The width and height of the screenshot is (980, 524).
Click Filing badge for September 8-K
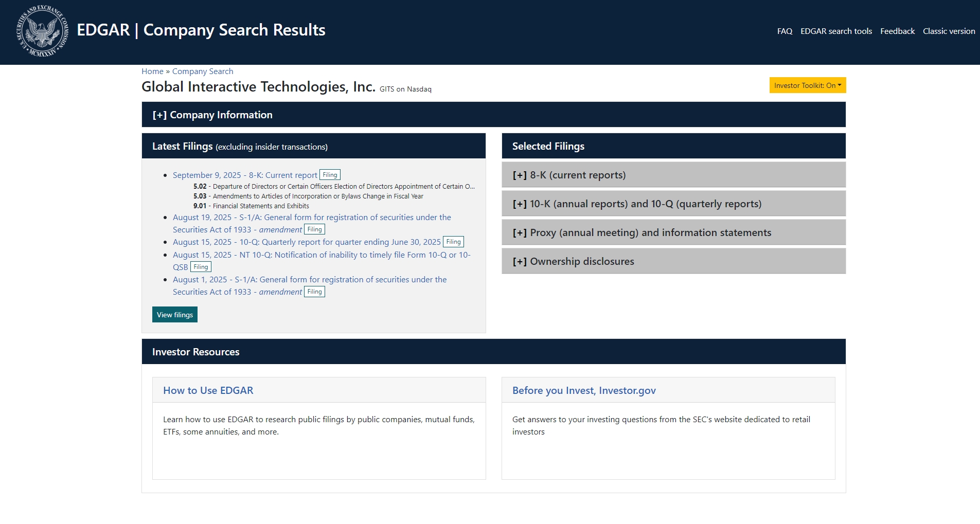pos(330,175)
